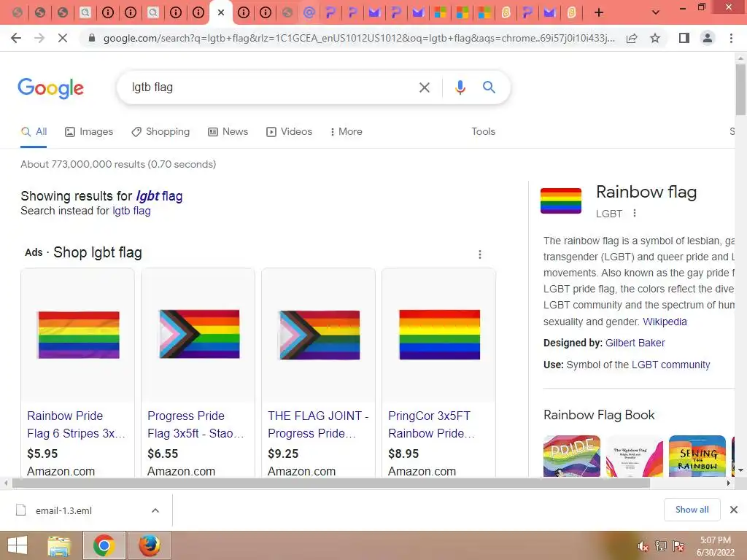
Task: Edit the lgtb flag search field
Action: click(271, 87)
